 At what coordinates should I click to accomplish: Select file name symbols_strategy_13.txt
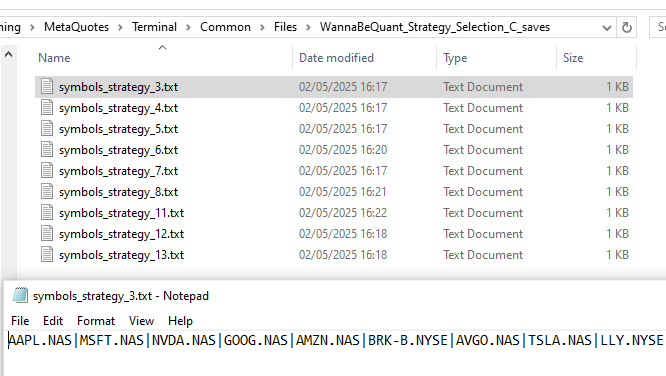[x=121, y=255]
